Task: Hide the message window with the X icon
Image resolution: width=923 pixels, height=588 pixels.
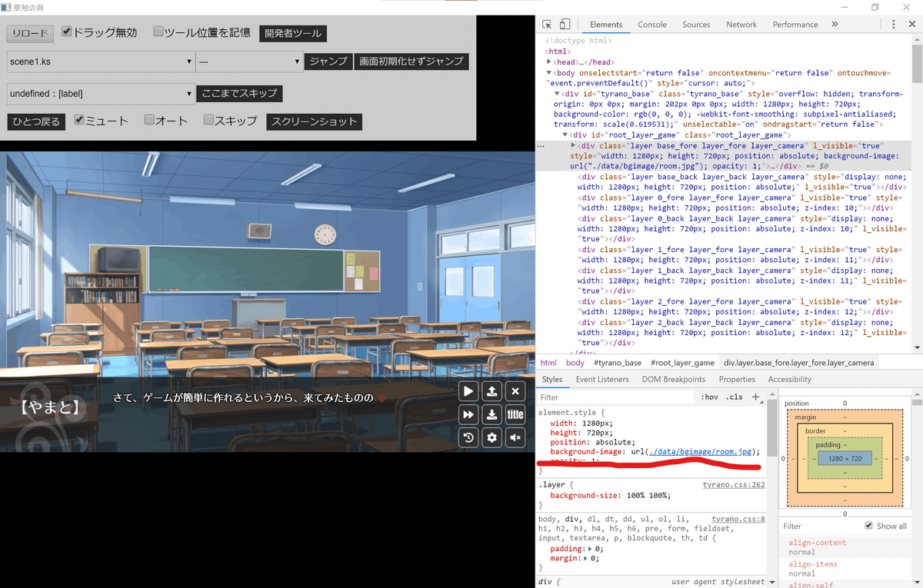Action: coord(516,391)
